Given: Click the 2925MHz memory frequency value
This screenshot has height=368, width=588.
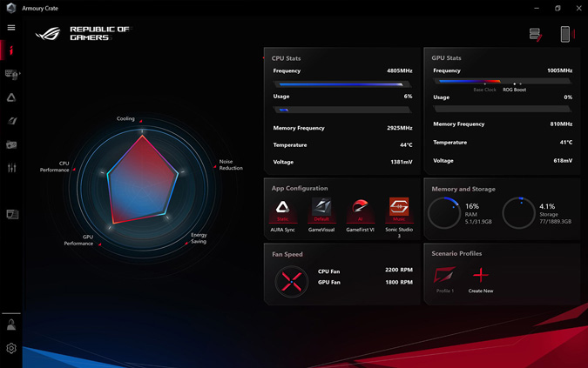Looking at the screenshot, I should coord(400,128).
